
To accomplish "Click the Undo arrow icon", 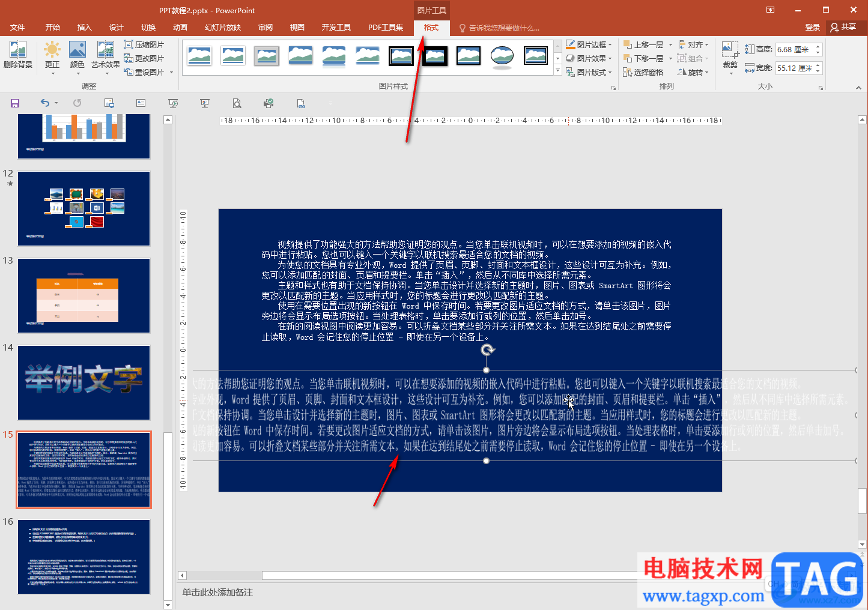I will click(x=44, y=103).
